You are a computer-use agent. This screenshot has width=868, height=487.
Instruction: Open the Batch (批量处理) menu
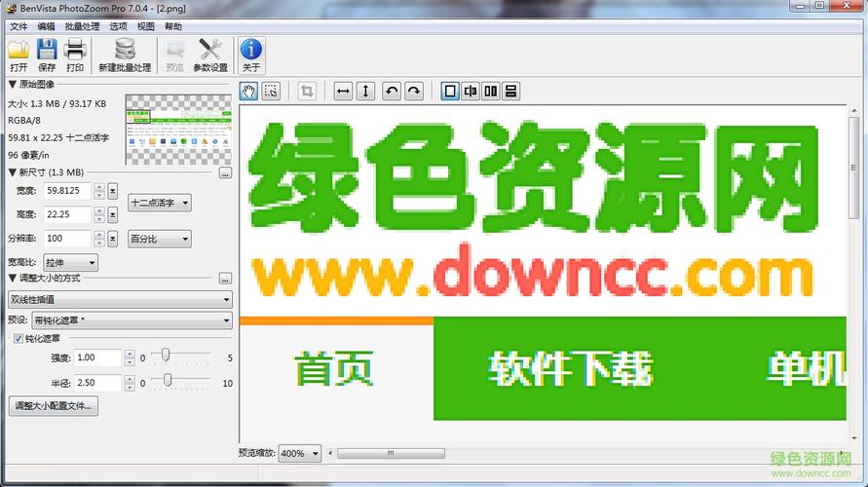82,26
